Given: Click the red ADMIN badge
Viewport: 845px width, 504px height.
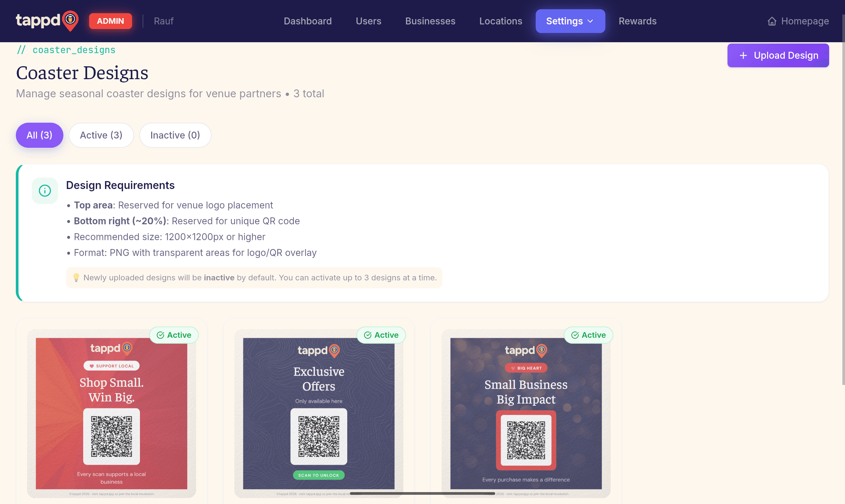Looking at the screenshot, I should (x=111, y=21).
